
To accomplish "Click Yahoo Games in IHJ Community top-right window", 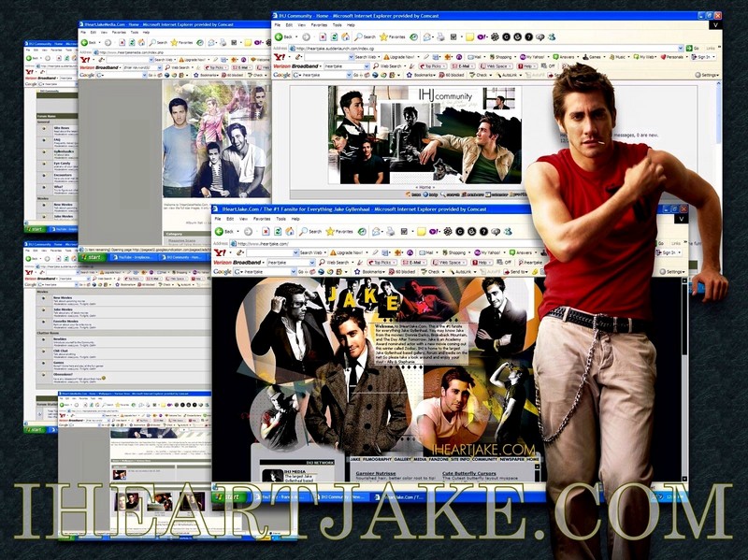I will (592, 57).
